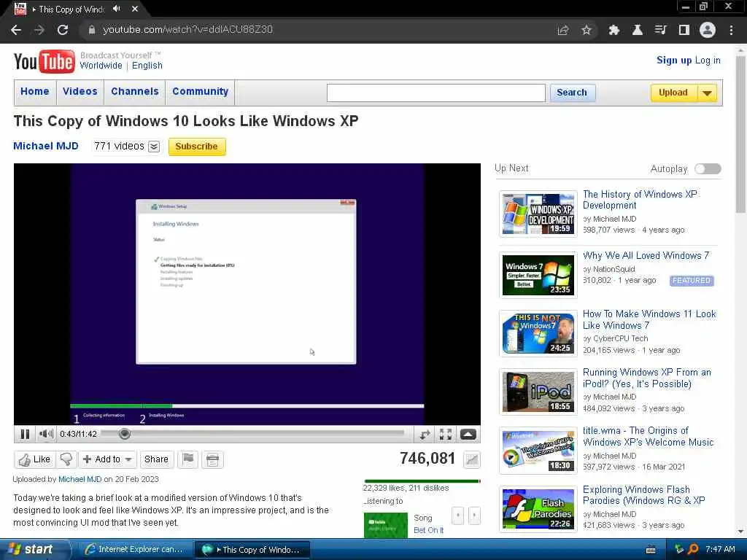This screenshot has height=560, width=747.
Task: Like the video
Action: (x=35, y=459)
